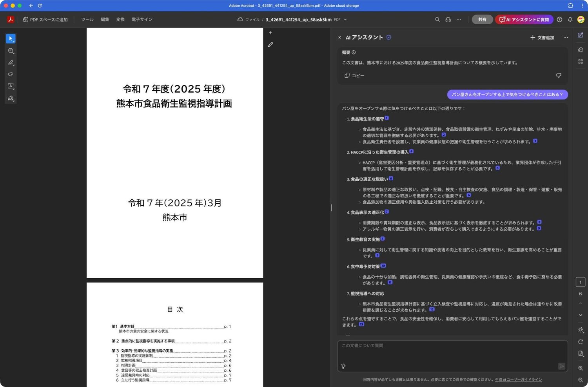Select the add text box tool
Image resolution: width=588 pixels, height=387 pixels.
(x=11, y=86)
